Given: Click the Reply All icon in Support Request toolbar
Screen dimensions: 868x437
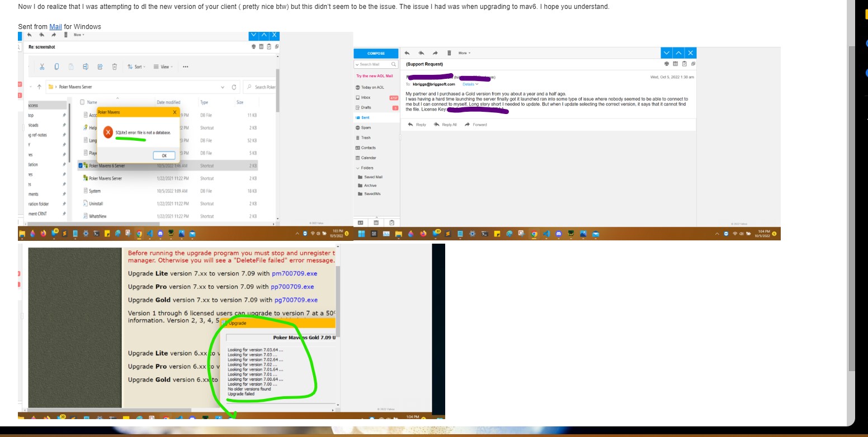Looking at the screenshot, I should click(x=421, y=53).
